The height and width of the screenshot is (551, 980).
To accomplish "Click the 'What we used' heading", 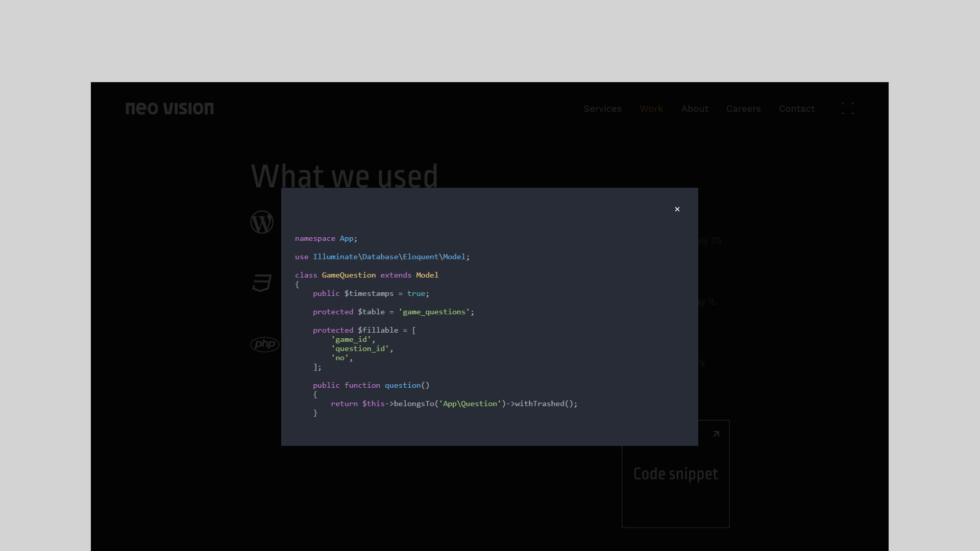I will click(345, 176).
